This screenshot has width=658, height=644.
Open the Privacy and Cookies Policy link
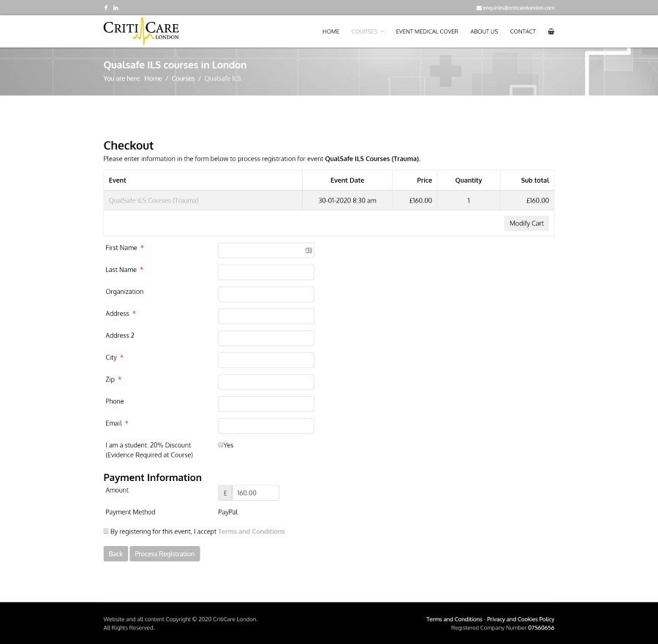pyautogui.click(x=521, y=619)
